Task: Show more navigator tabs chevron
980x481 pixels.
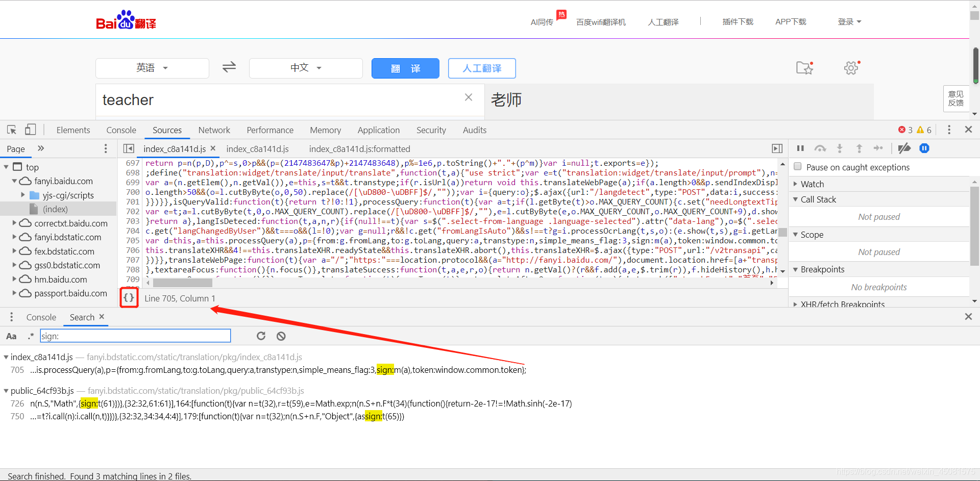Action: [41, 148]
